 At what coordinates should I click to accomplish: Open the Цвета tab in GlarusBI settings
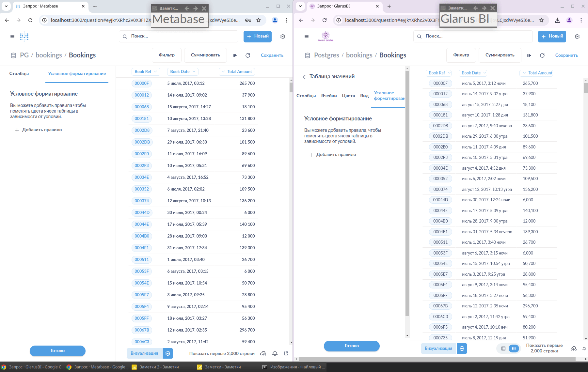(348, 96)
